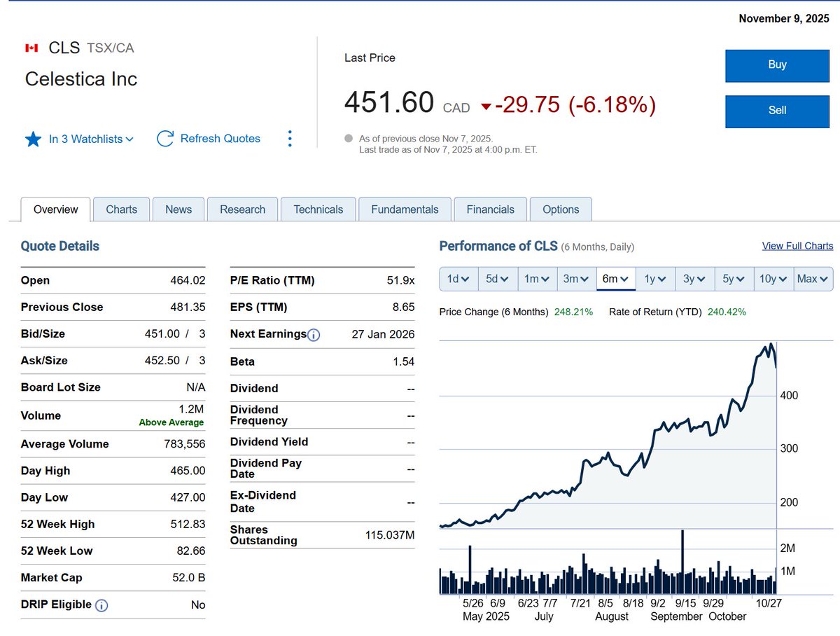
Task: Click the Open value 464.02
Action: pyautogui.click(x=188, y=281)
